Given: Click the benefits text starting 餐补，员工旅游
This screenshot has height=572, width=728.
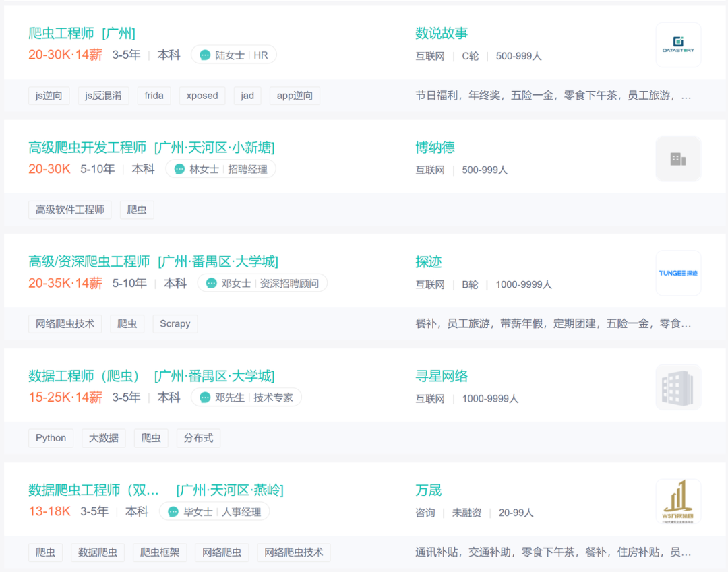Looking at the screenshot, I should click(553, 324).
